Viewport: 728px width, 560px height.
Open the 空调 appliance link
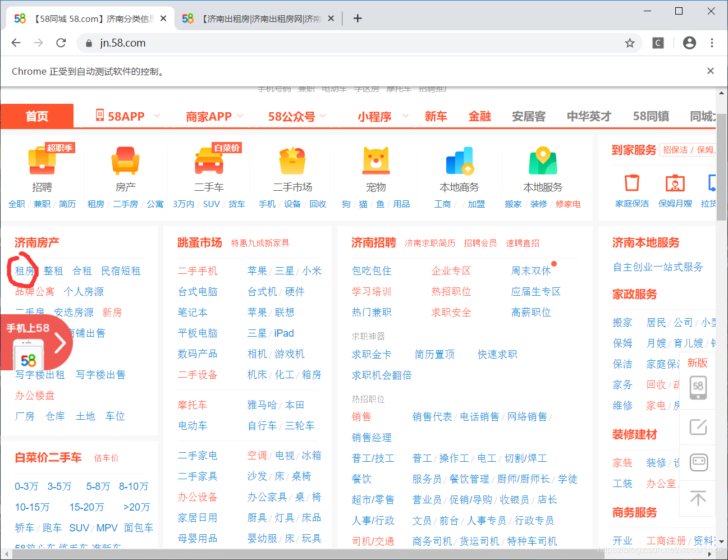coord(257,456)
